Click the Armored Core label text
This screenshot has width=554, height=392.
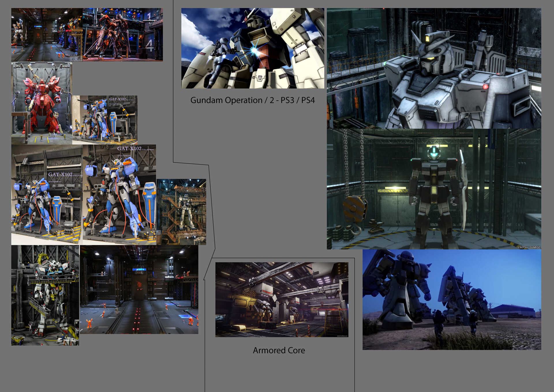(279, 350)
